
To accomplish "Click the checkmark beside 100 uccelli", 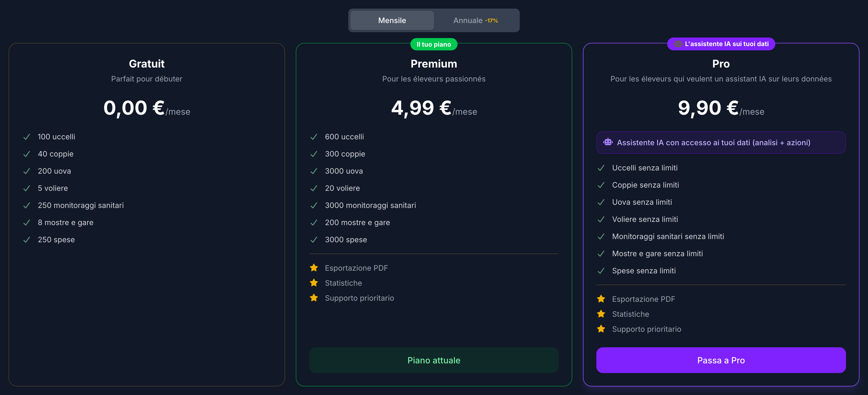I will click(x=27, y=137).
